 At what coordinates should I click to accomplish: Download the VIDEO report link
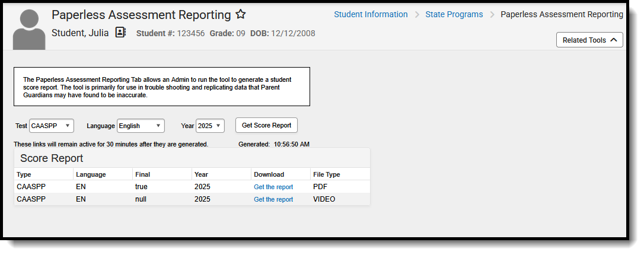[x=273, y=199]
